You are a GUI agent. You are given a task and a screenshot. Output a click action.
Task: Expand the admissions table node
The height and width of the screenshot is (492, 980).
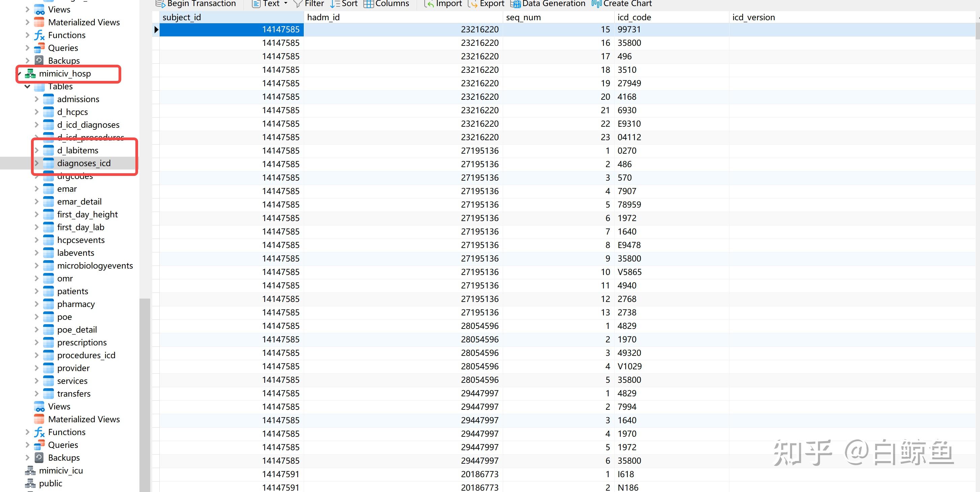(36, 99)
